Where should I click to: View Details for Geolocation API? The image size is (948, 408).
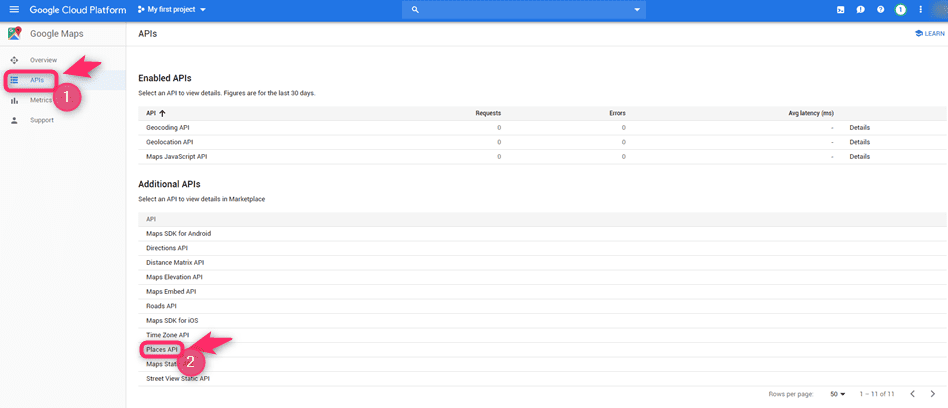click(859, 142)
